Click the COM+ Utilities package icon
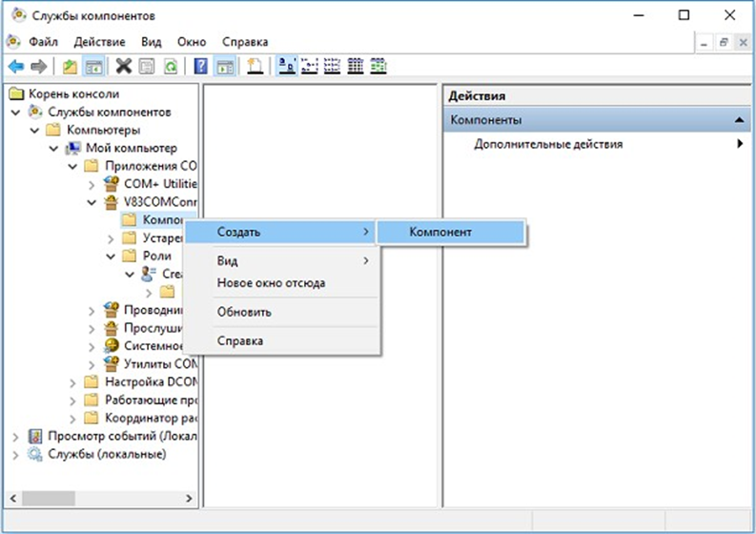 (x=112, y=184)
